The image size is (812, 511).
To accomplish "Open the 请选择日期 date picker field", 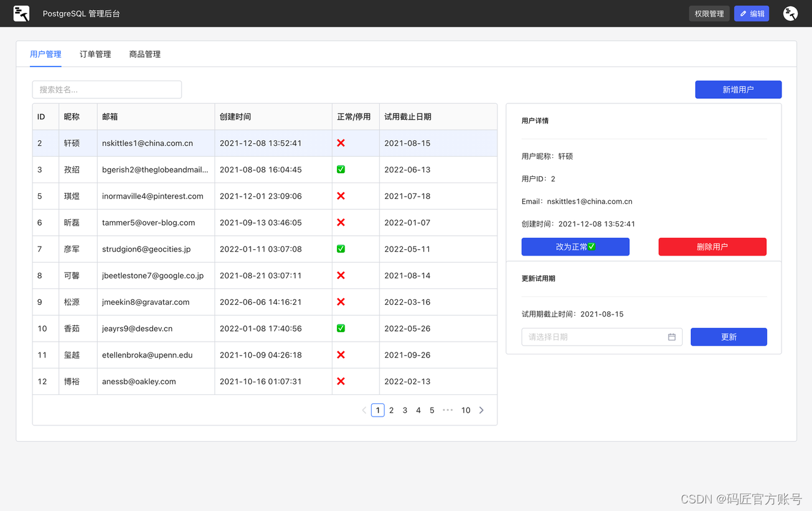I will (602, 337).
